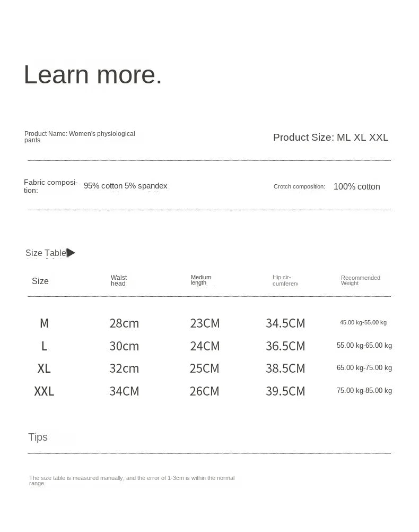The height and width of the screenshot is (532, 419).
Task: Select the M size row label
Action: (x=44, y=323)
